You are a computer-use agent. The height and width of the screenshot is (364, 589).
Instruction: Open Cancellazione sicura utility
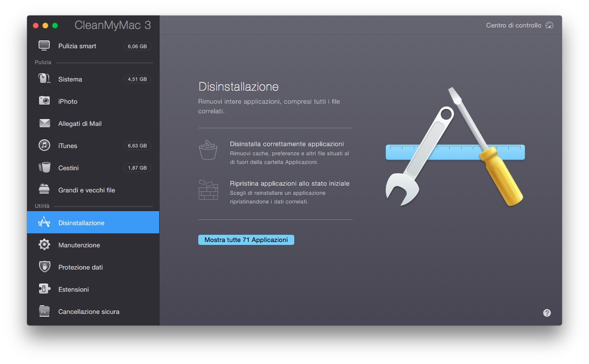point(93,311)
